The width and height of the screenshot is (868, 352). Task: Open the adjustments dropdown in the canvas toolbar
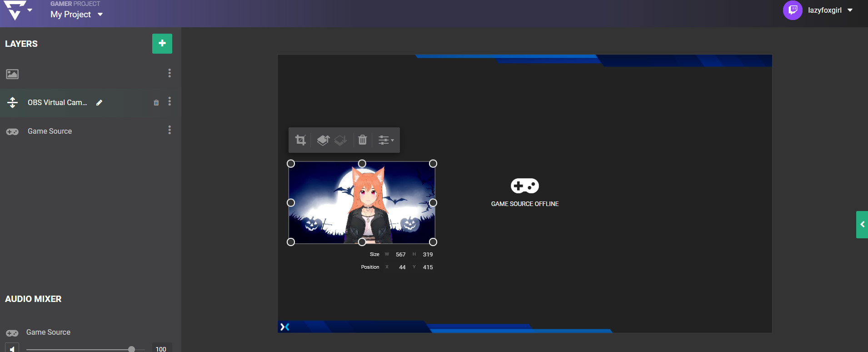[386, 140]
